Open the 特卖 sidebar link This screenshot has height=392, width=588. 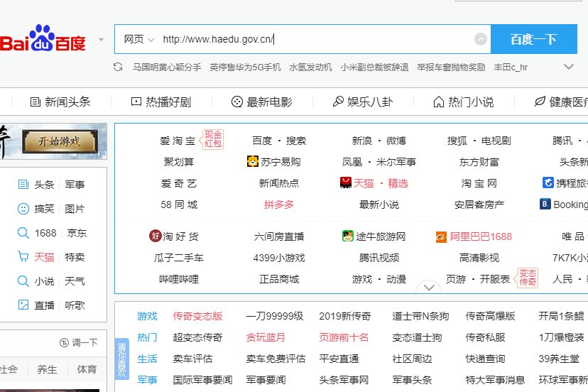tap(75, 257)
